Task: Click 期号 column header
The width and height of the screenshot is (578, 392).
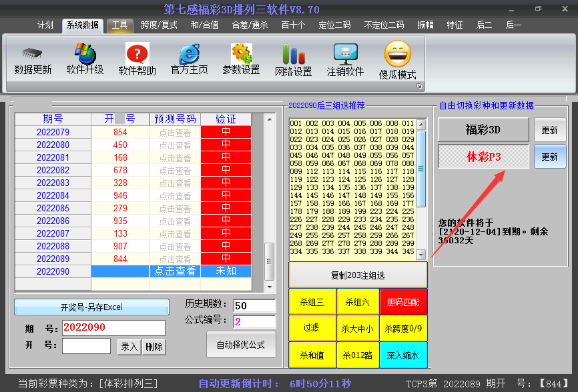Action: point(53,119)
